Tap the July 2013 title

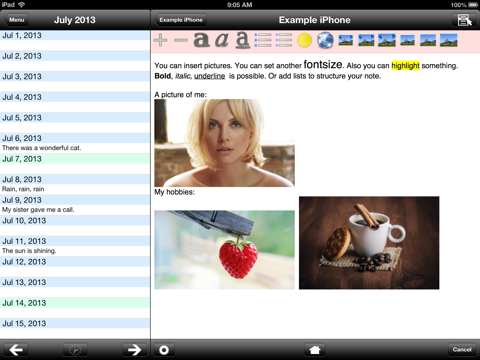(75, 20)
